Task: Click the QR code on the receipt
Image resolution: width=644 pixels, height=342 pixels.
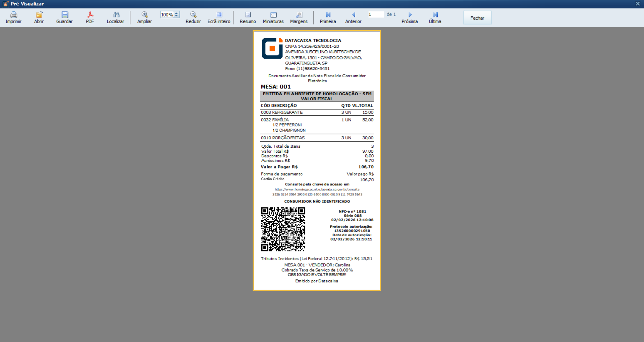Action: click(x=283, y=229)
